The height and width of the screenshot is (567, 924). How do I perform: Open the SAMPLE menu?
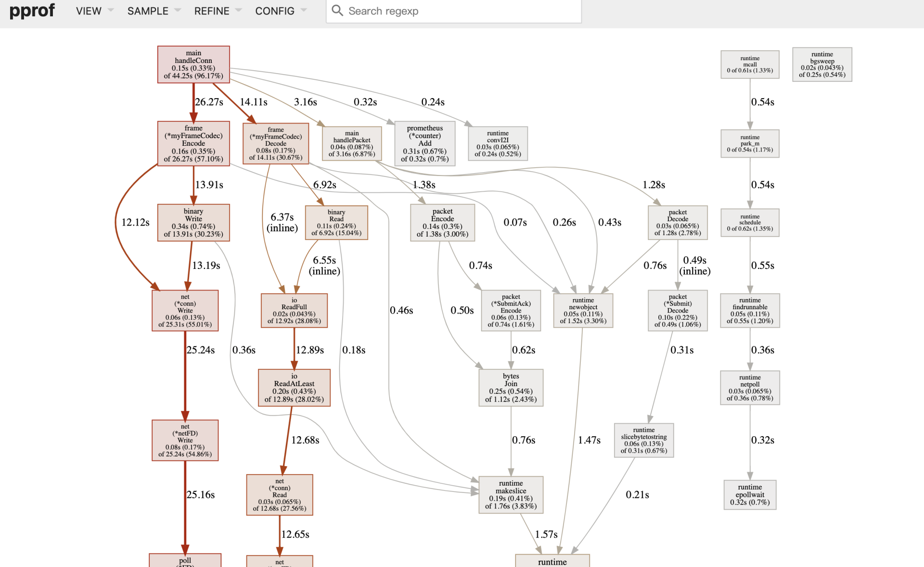pyautogui.click(x=148, y=11)
